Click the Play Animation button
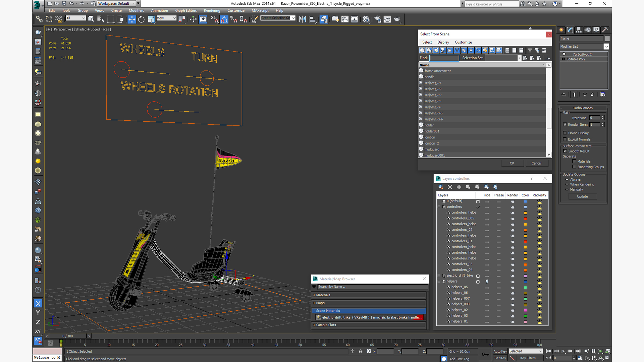This screenshot has width=644, height=362. click(x=563, y=351)
